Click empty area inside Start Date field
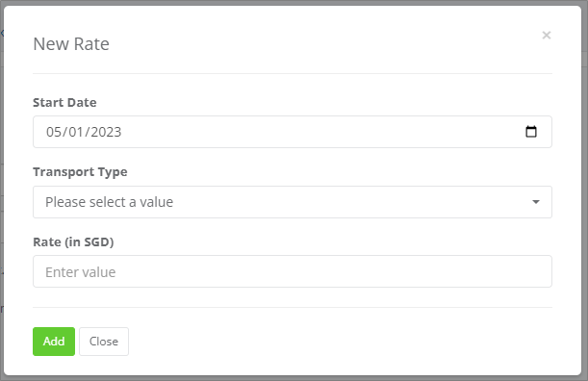This screenshot has height=381, width=588. pos(319,132)
